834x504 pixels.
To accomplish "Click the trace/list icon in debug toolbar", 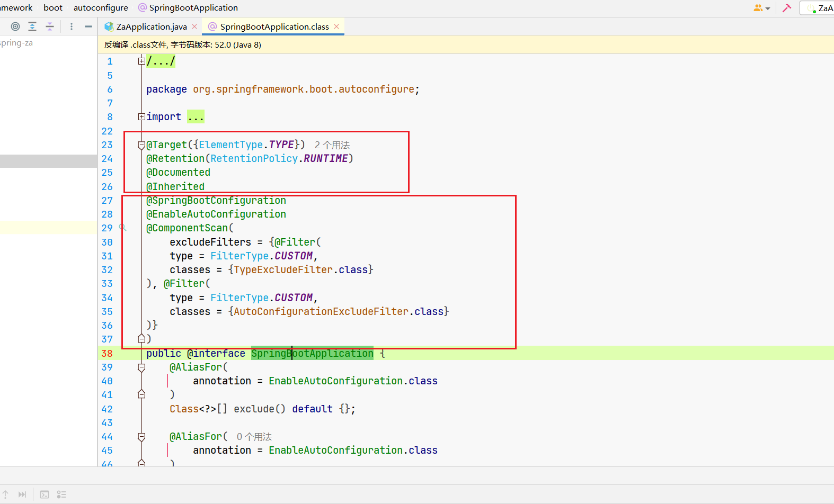I will [x=61, y=494].
